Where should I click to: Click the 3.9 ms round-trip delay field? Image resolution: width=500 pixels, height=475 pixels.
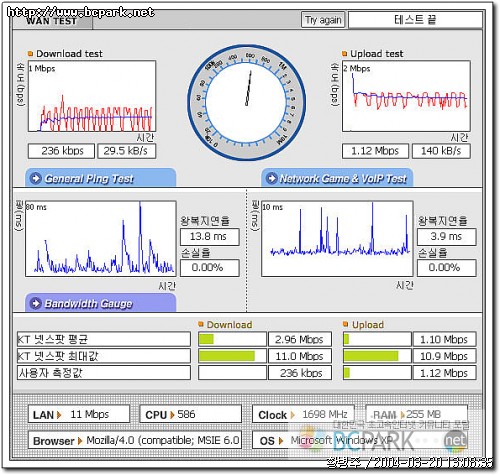447,237
